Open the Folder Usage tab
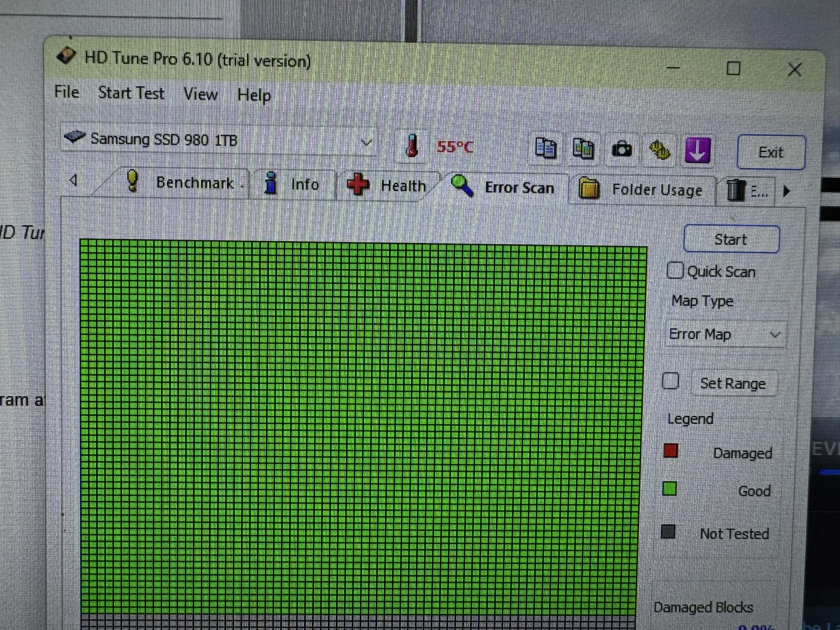This screenshot has height=630, width=840. click(641, 190)
